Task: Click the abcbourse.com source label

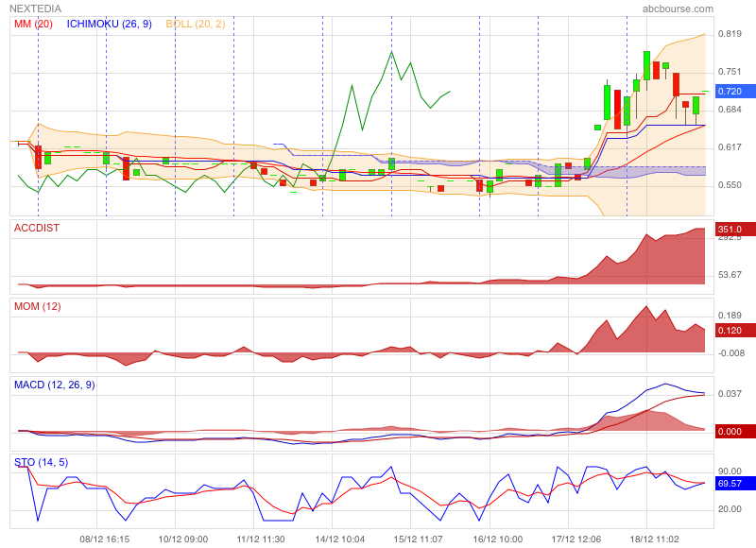Action: 678,9
